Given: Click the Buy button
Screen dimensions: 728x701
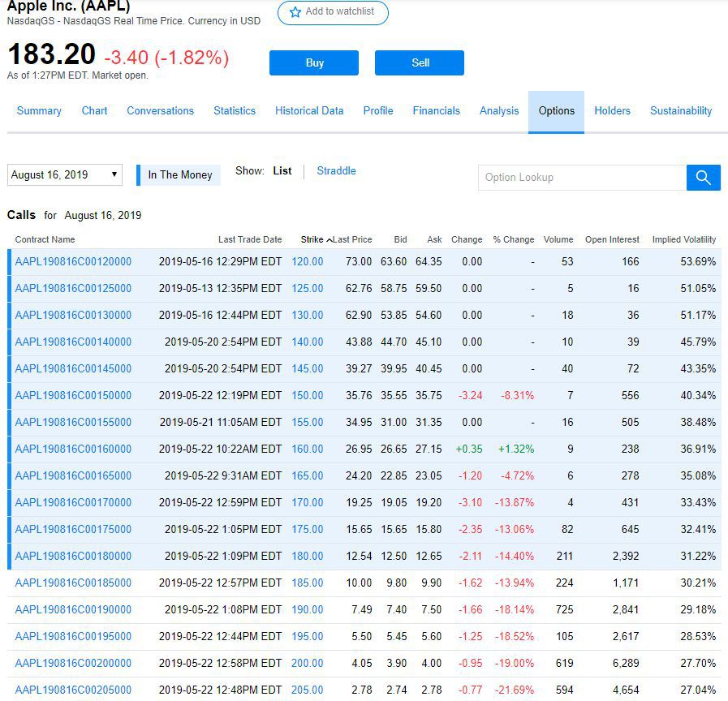Looking at the screenshot, I should coord(314,62).
